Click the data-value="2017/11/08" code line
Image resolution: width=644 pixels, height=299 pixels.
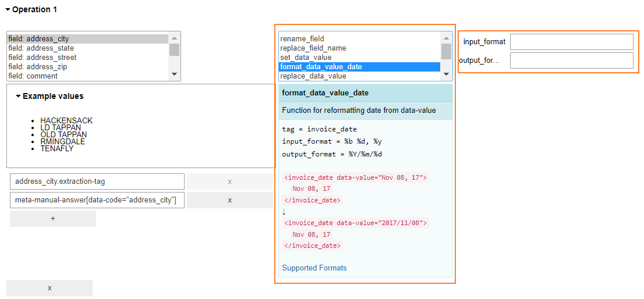tap(356, 223)
